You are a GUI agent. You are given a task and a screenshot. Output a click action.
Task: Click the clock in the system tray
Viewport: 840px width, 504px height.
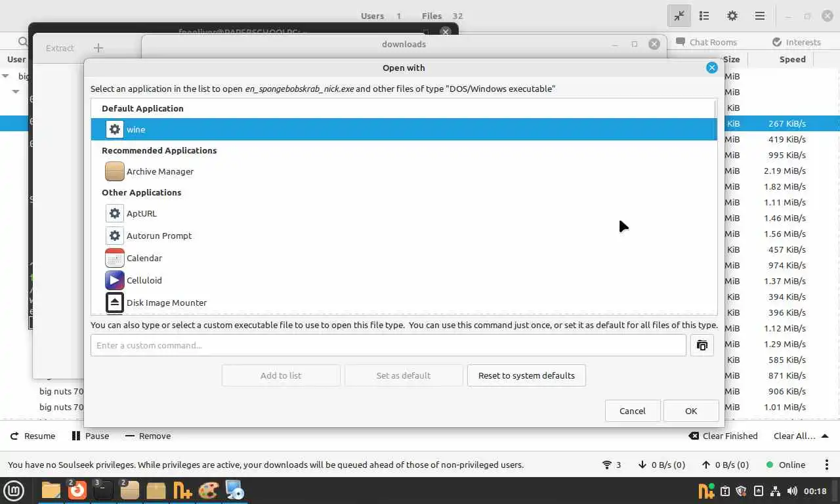(x=815, y=491)
